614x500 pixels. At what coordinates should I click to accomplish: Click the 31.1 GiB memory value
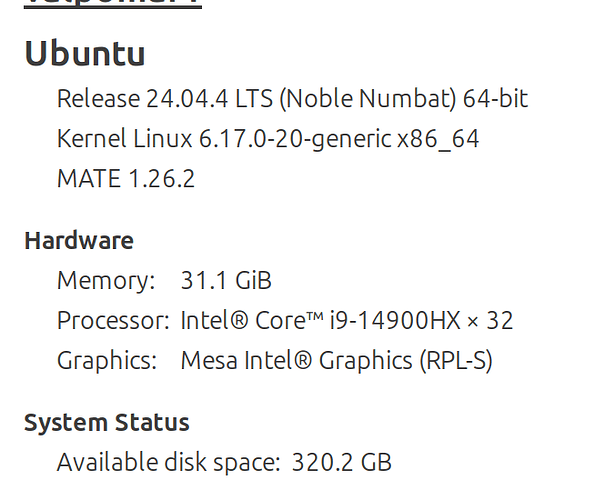click(226, 280)
